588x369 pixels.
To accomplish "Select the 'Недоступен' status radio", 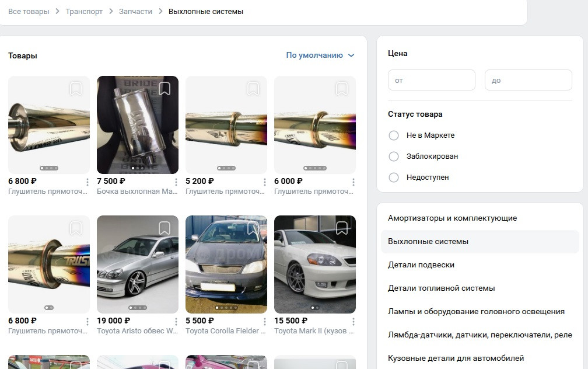I will (x=394, y=177).
